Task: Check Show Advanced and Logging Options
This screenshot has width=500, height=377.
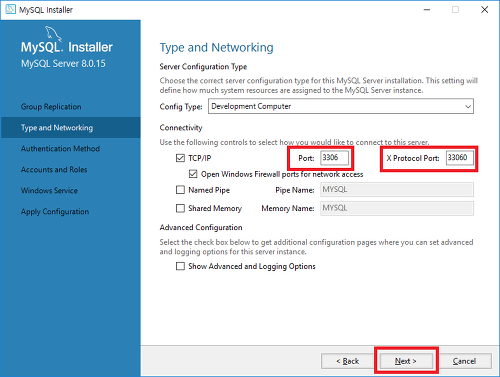Action: [180, 266]
